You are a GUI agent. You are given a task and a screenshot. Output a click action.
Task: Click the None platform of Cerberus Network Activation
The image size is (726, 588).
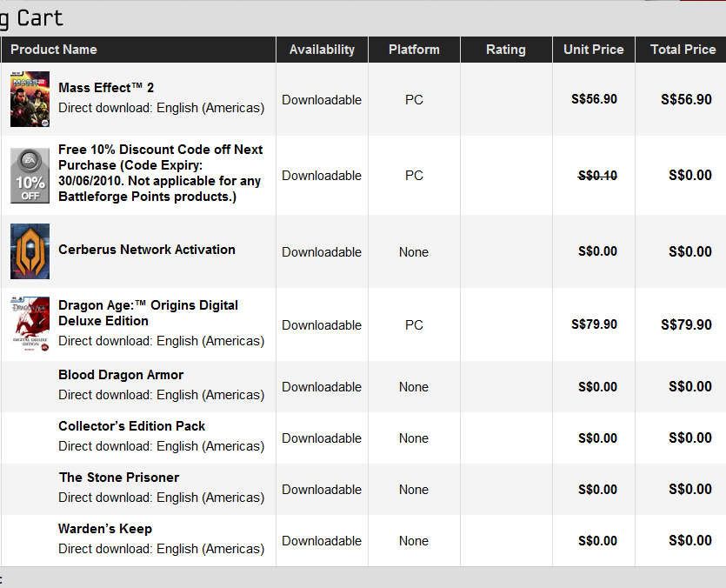[x=414, y=252]
